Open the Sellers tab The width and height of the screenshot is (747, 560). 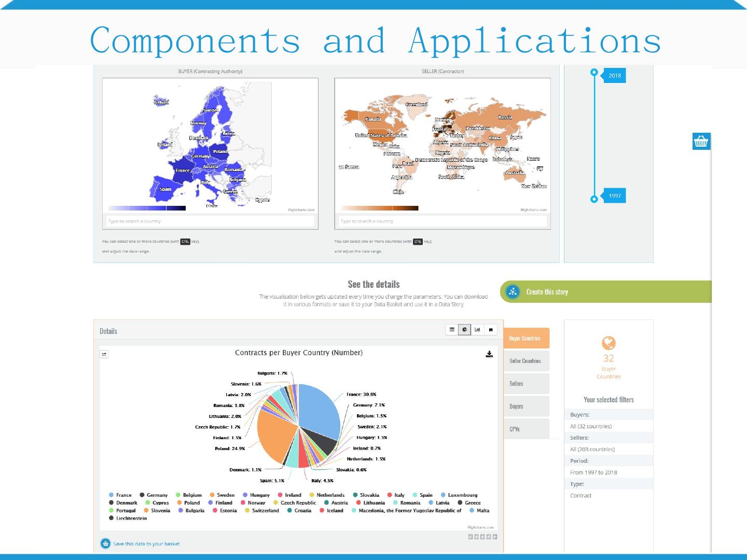(x=527, y=384)
